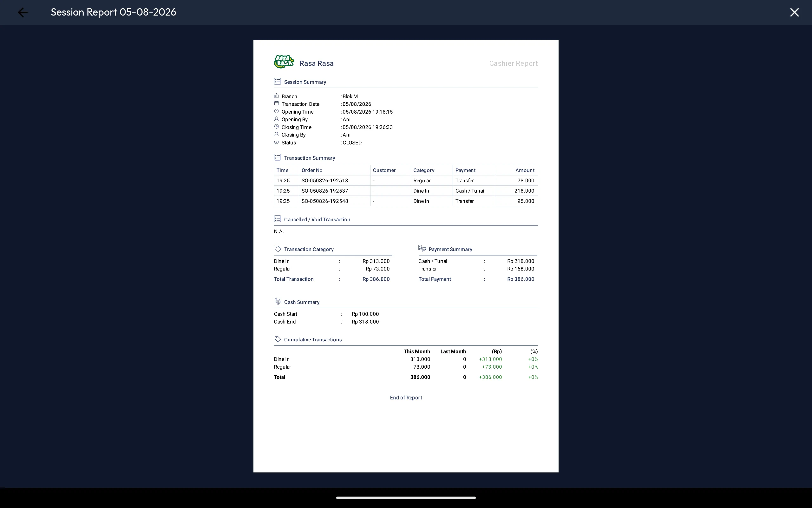Image resolution: width=812 pixels, height=508 pixels.
Task: Click the Blok M branch value
Action: (350, 97)
